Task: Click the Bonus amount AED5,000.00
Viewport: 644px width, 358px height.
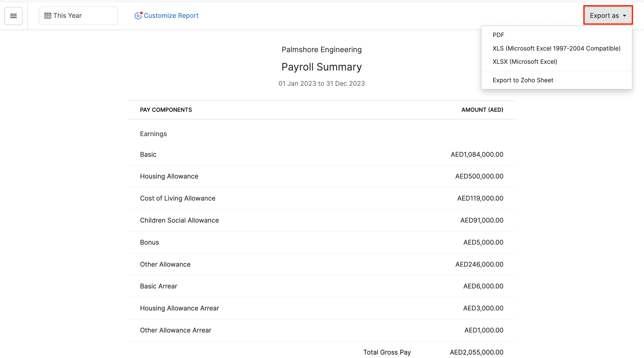Action: pyautogui.click(x=483, y=242)
